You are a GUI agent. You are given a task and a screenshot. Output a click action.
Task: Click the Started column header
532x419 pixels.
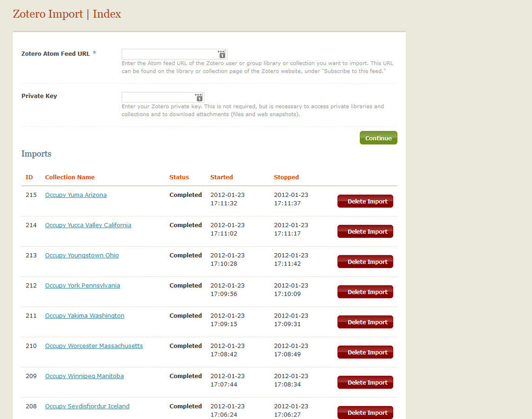coord(222,177)
